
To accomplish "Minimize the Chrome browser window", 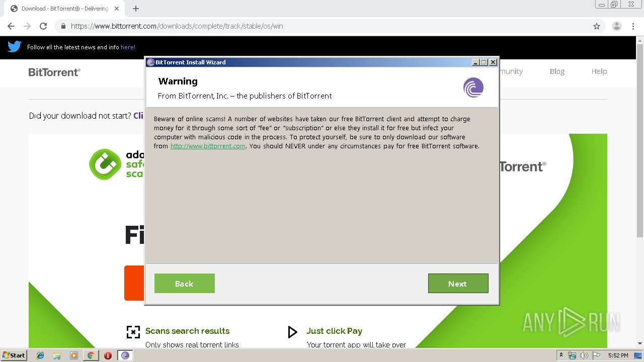I will pyautogui.click(x=601, y=5).
